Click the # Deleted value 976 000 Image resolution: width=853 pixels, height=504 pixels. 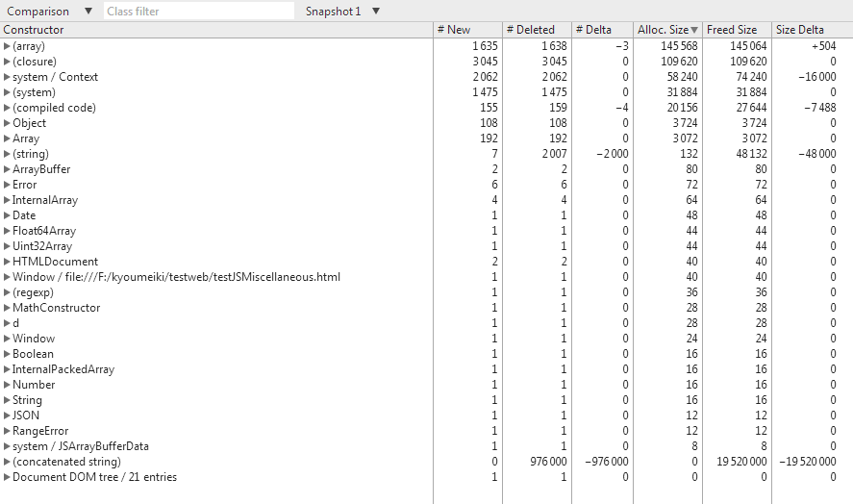548,462
